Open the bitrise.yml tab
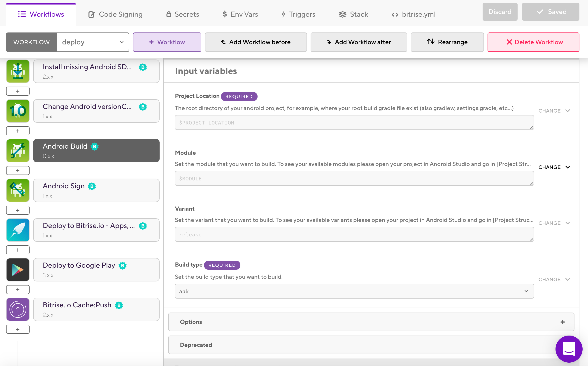588x366 pixels. point(414,14)
